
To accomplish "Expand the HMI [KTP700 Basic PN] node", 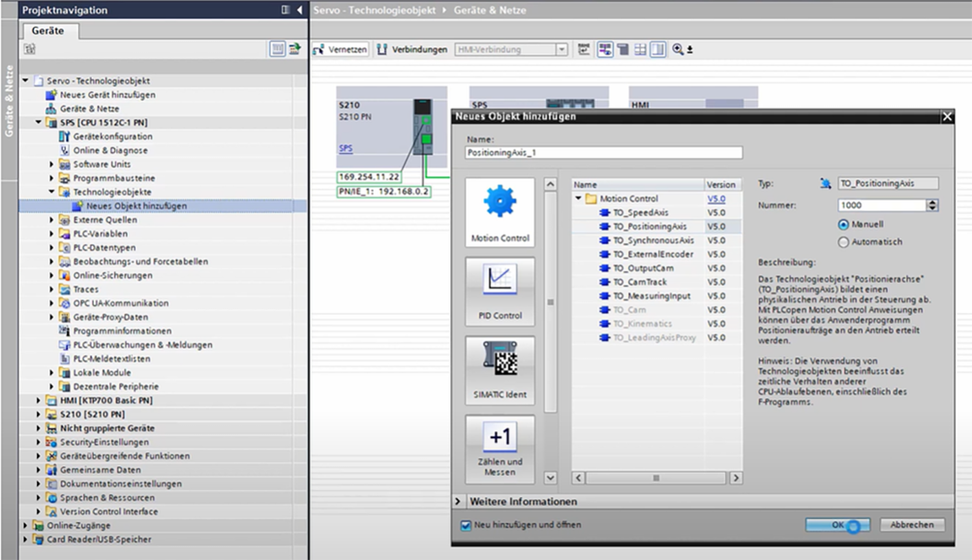I will pos(39,400).
